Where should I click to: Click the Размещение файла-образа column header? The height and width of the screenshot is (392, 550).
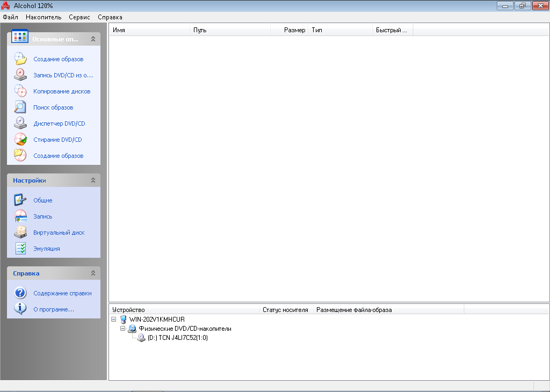coord(389,310)
